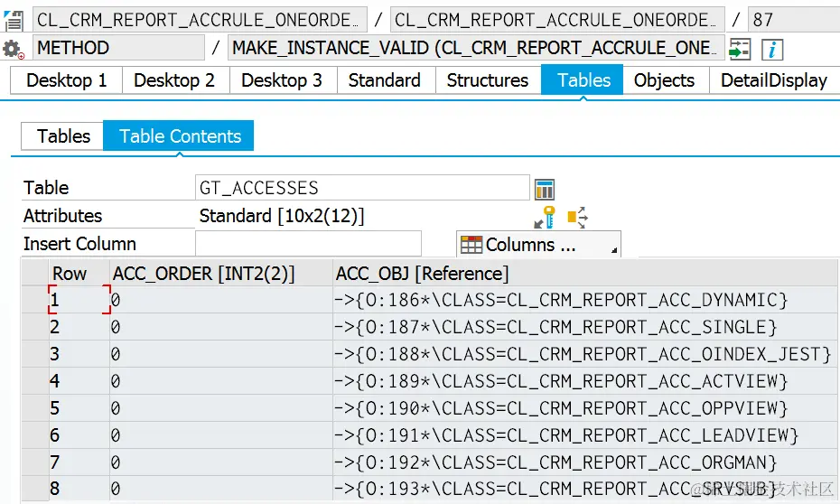Switch to Desktop 2 tab

[x=174, y=80]
